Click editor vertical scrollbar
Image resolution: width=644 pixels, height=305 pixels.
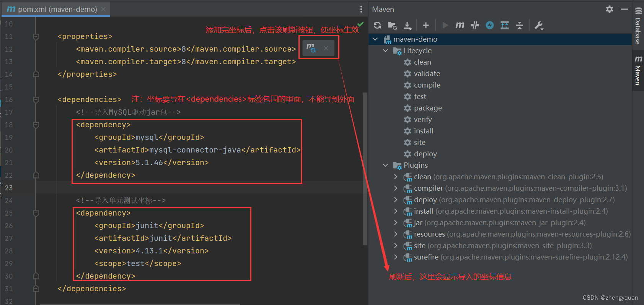(x=365, y=168)
